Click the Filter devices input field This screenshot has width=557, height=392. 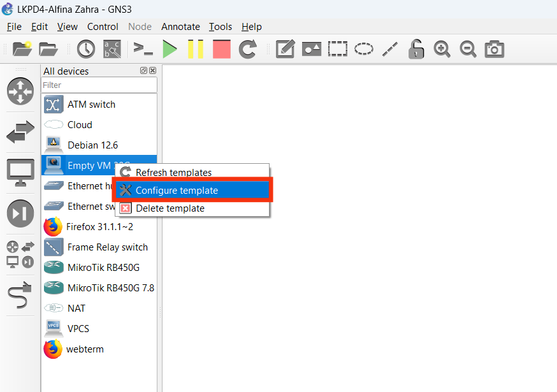pyautogui.click(x=99, y=85)
